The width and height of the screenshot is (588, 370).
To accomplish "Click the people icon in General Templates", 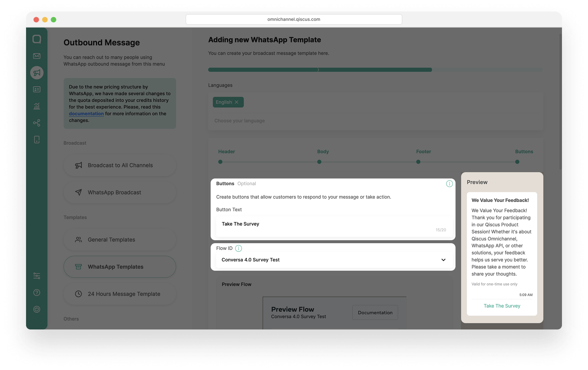I will pos(79,240).
